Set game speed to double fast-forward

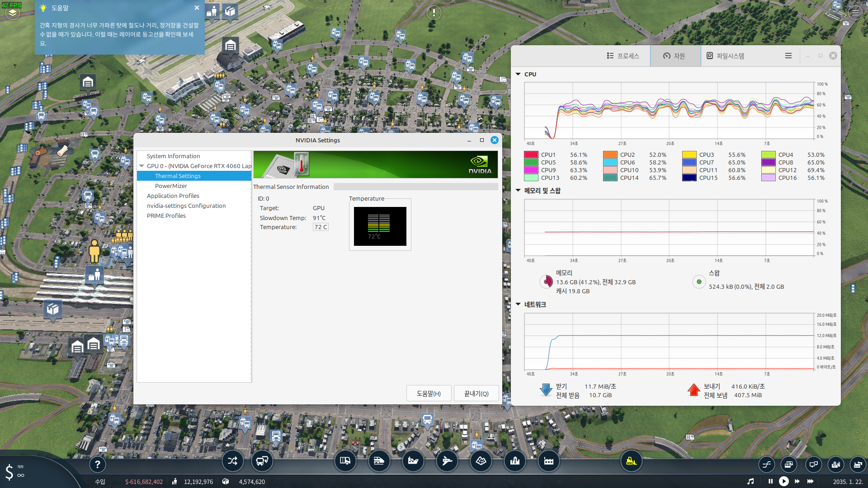click(797, 482)
